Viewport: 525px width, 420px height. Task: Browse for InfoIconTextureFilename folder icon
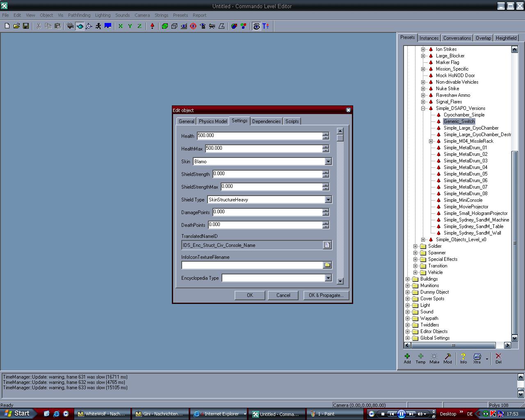click(x=327, y=265)
